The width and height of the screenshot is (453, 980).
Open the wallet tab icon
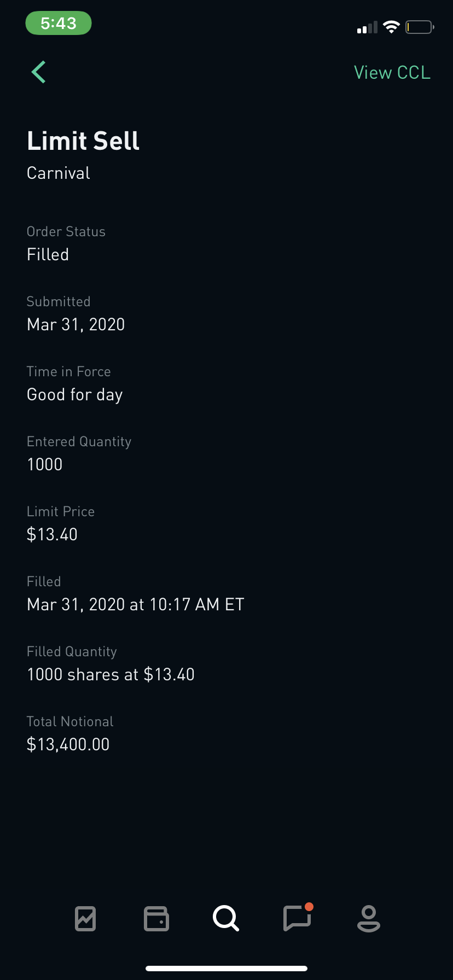(x=156, y=918)
